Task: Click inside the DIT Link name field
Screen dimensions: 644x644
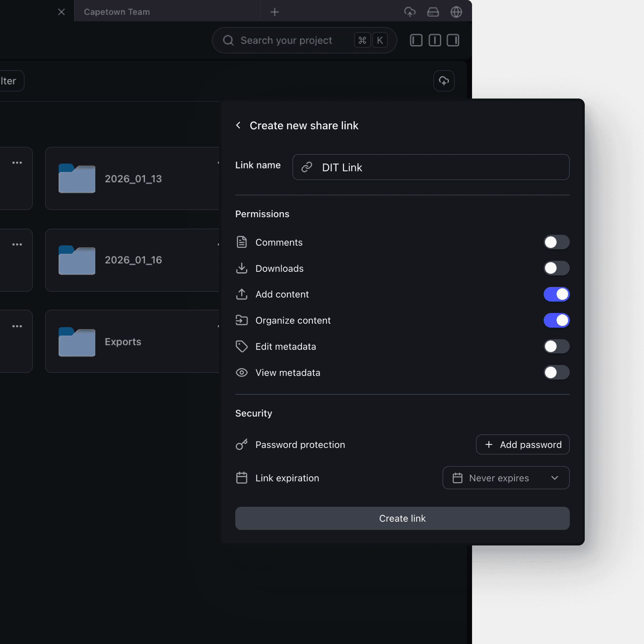Action: 431,167
